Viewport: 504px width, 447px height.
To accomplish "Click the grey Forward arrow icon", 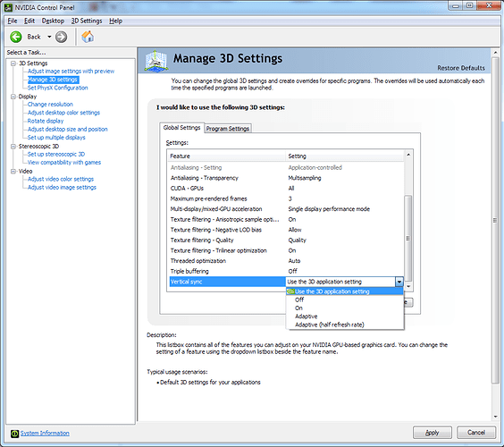I will tap(61, 37).
